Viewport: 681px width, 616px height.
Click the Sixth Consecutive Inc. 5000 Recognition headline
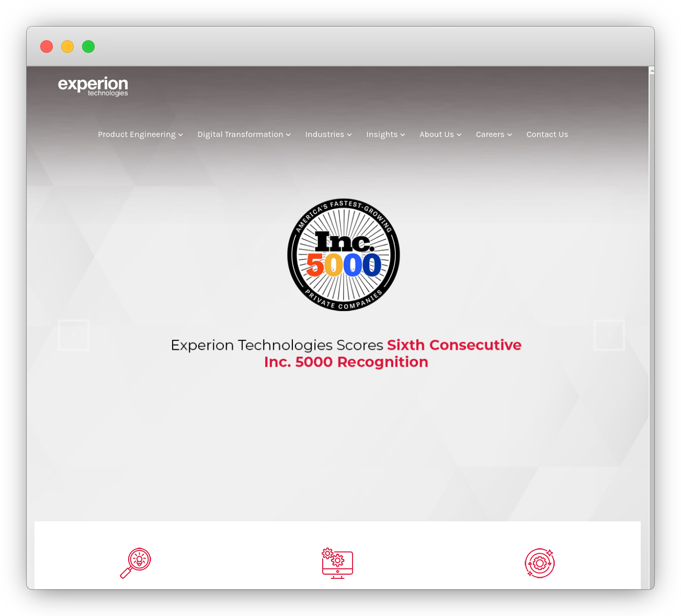point(346,353)
